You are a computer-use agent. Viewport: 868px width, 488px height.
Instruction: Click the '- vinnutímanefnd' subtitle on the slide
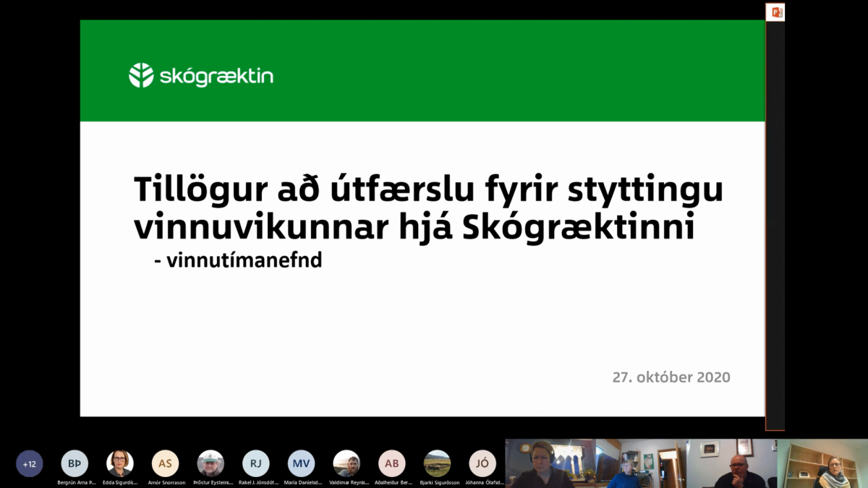[x=238, y=262]
